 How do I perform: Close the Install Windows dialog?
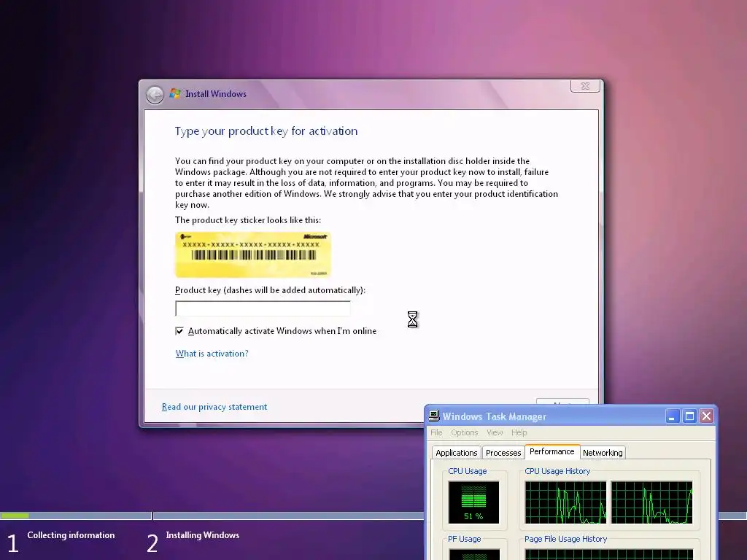point(585,86)
